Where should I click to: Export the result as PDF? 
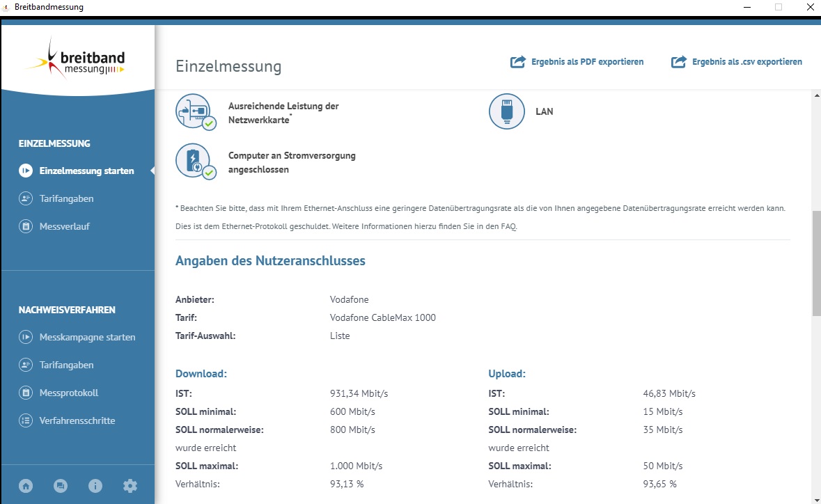pos(588,61)
